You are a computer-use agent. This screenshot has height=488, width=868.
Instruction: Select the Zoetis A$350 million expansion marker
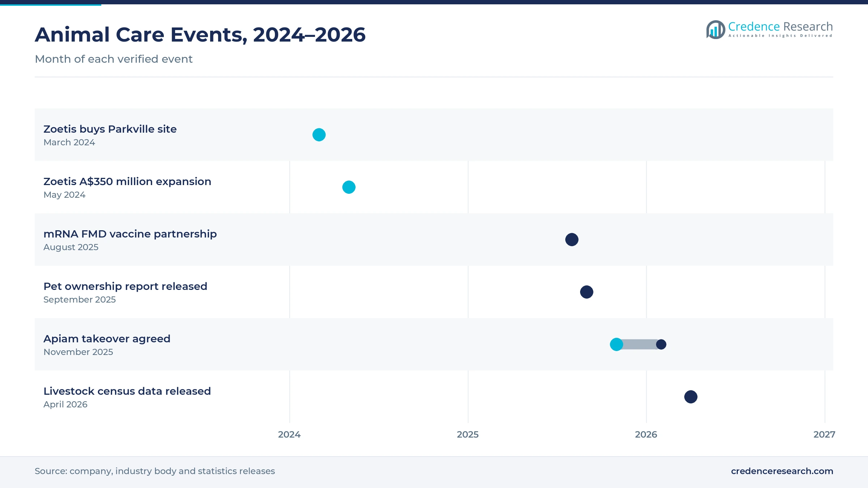tap(349, 187)
